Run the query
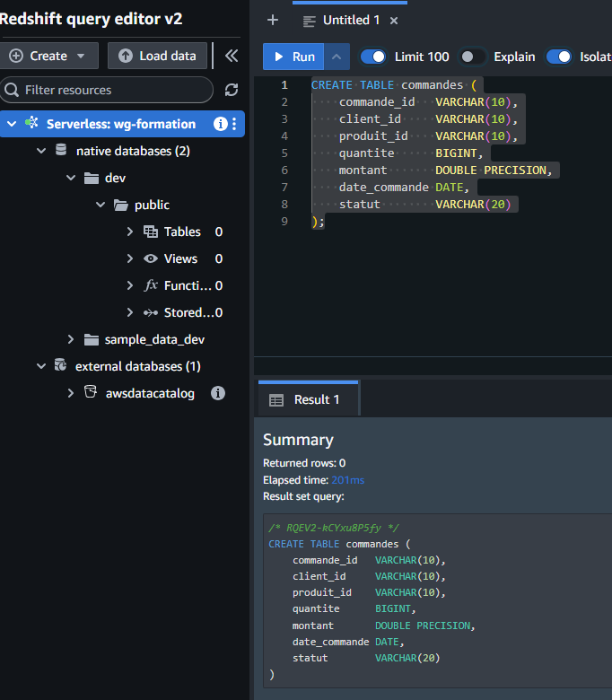This screenshot has height=700, width=612. 293,57
